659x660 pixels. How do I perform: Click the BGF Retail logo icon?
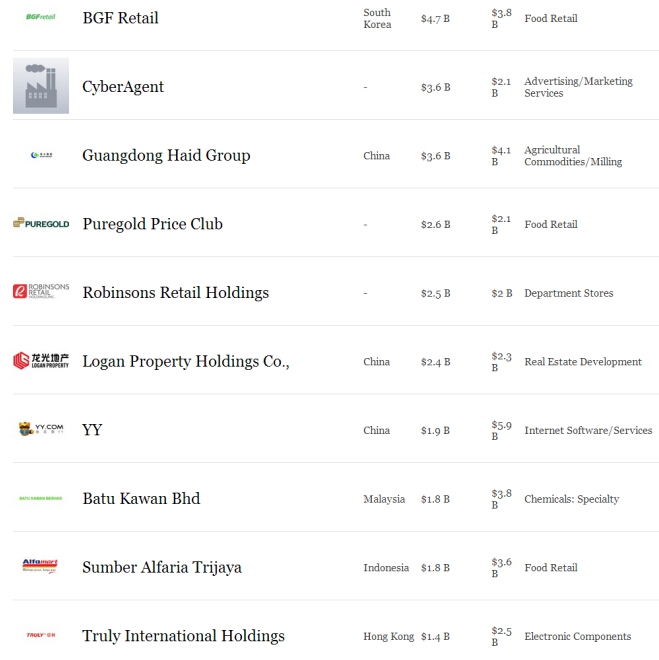point(41,17)
